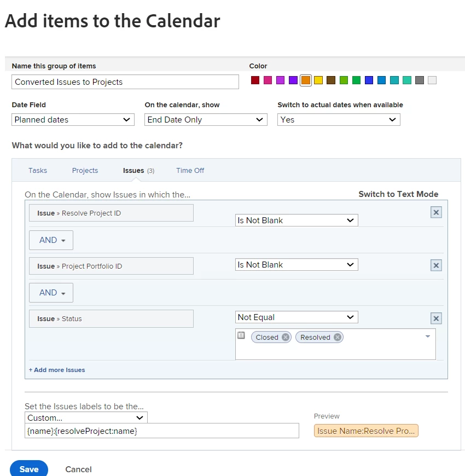This screenshot has width=465, height=476.
Task: Click the Save button
Action: coord(29,469)
